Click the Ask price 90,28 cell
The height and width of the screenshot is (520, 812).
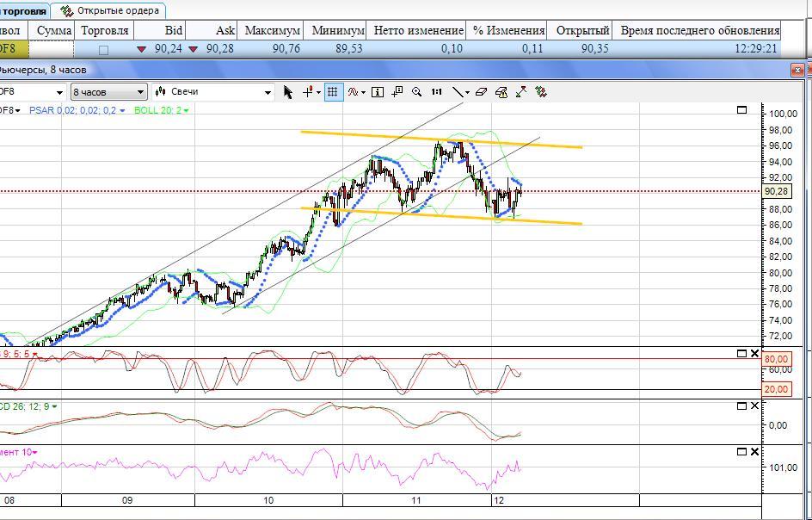click(x=219, y=49)
